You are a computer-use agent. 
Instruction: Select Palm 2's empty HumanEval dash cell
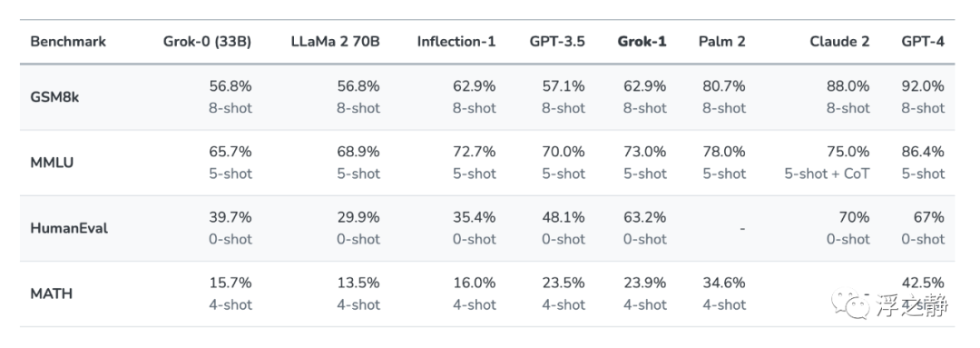742,229
